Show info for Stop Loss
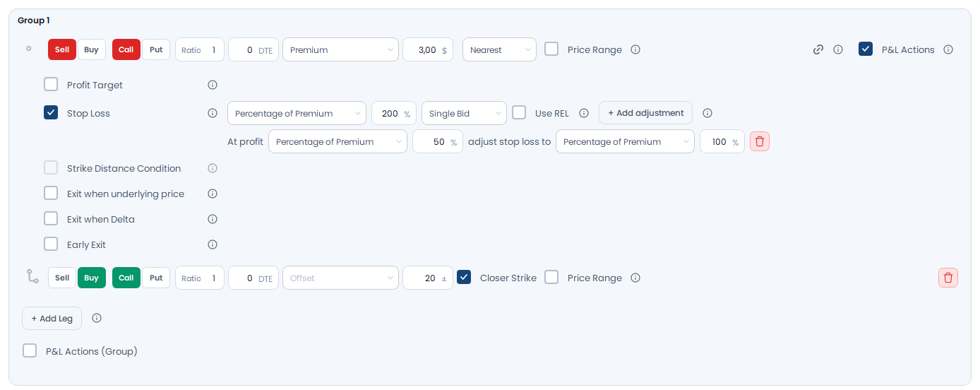 pos(213,113)
